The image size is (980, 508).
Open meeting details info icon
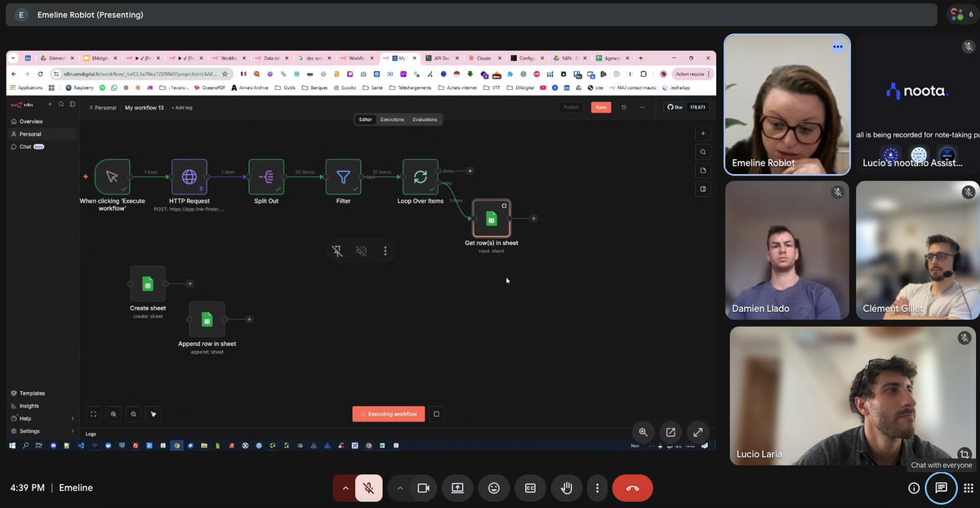coord(914,488)
